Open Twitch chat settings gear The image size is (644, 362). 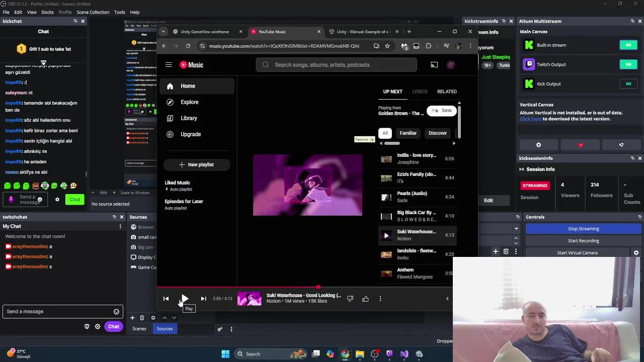tap(98, 327)
